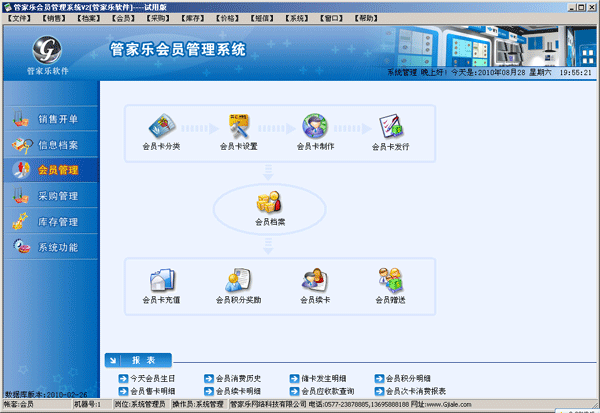
Task: Open the 销售 menu
Action: (x=54, y=18)
